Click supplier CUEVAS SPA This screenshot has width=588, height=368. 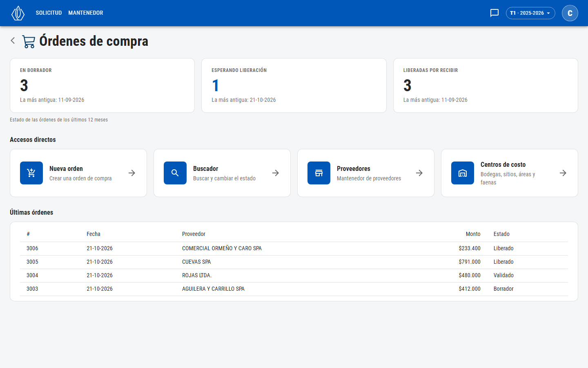(196, 262)
